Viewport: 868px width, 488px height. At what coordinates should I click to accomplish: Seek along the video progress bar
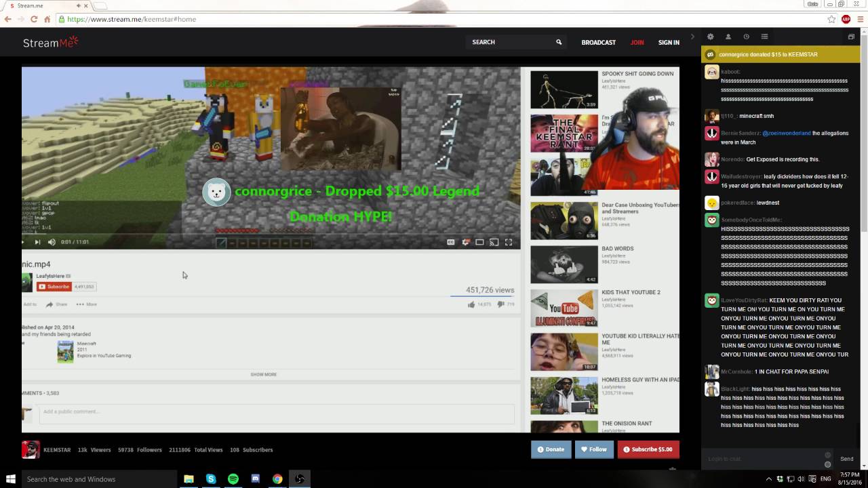[271, 234]
